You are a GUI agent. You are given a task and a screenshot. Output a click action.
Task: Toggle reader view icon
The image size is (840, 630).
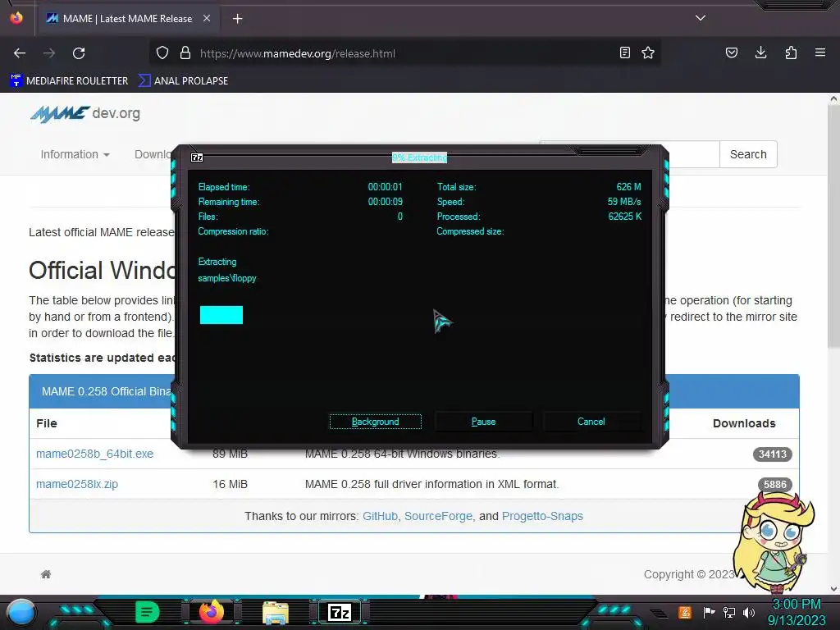[624, 52]
